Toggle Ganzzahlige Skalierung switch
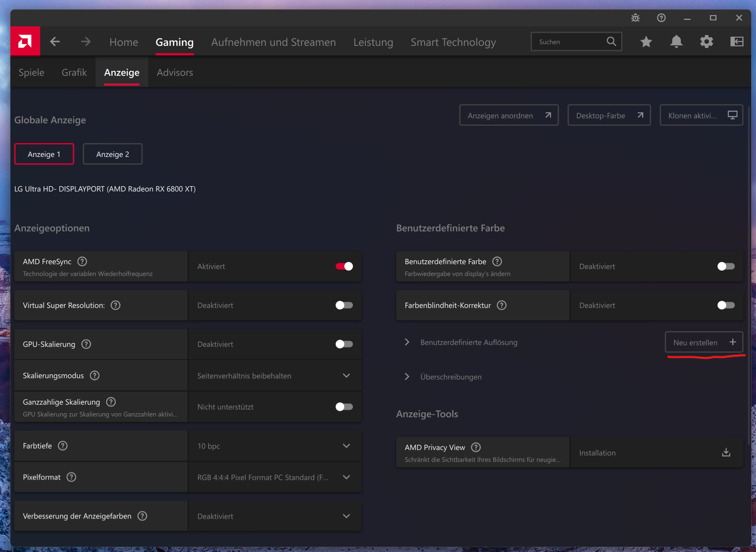This screenshot has height=552, width=756. 344,407
